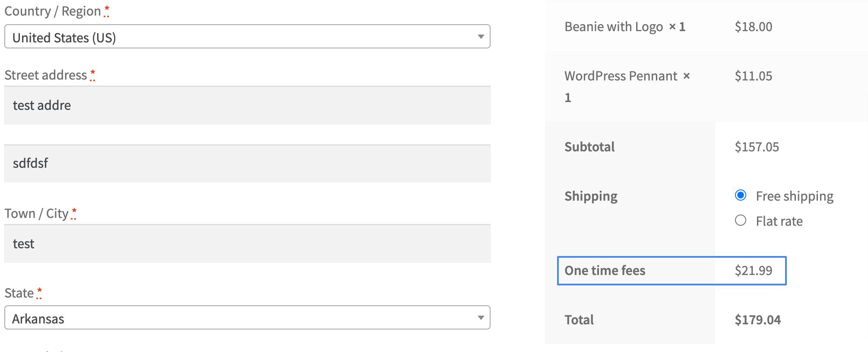Click the required marker beside Town / City
Screen dimensions: 868x352
(74, 212)
